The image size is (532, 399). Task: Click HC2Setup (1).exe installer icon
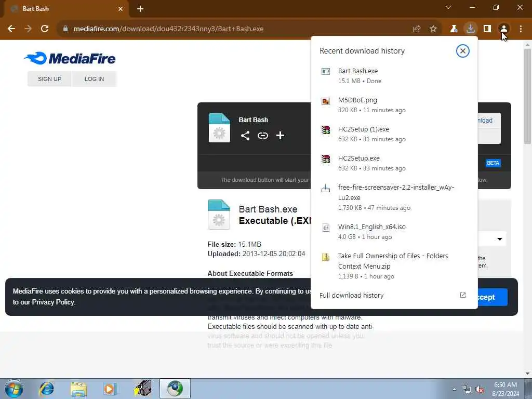pos(326,129)
